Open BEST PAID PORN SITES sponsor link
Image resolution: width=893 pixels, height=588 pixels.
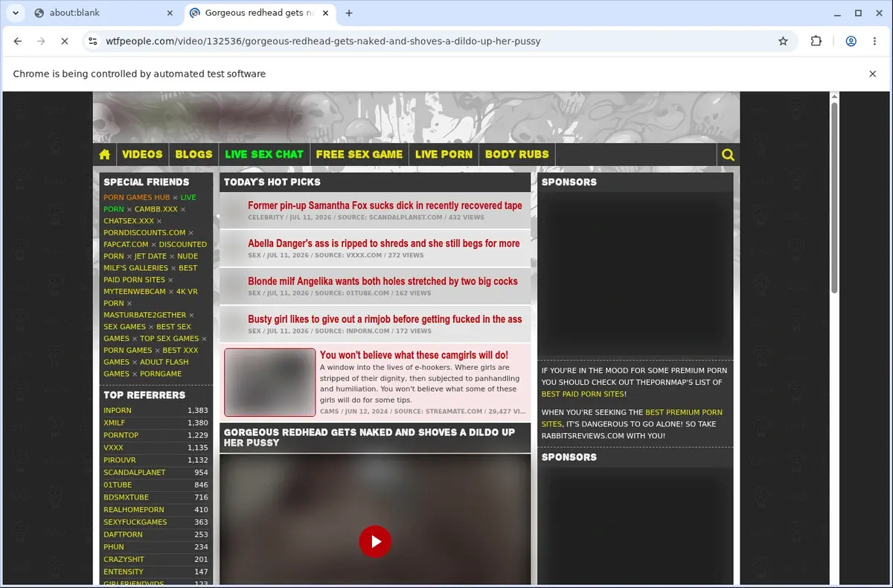pyautogui.click(x=583, y=394)
